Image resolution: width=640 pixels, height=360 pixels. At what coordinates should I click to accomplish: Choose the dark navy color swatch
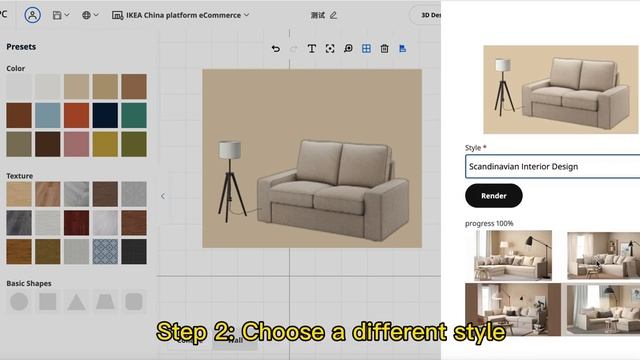coord(105,116)
